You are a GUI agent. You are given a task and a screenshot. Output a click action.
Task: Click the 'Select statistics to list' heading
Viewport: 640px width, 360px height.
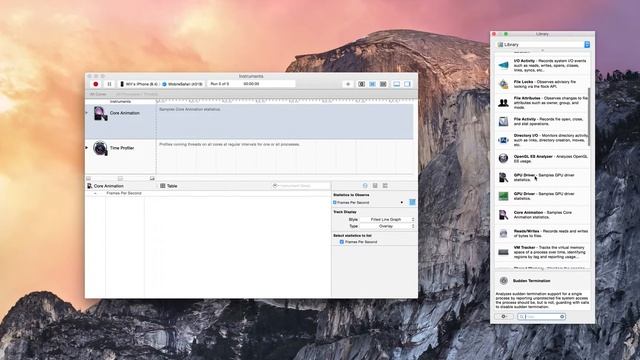[x=352, y=236]
